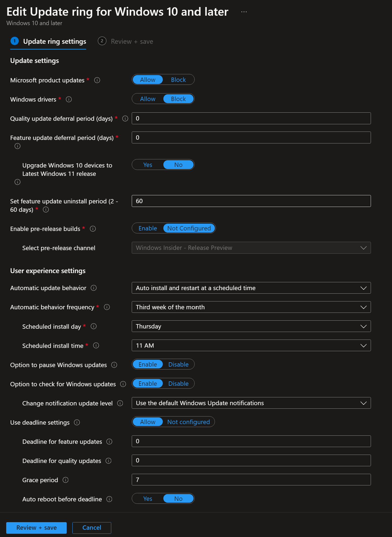The width and height of the screenshot is (392, 537).
Task: Click info icon for Change notification update level
Action: pos(120,403)
